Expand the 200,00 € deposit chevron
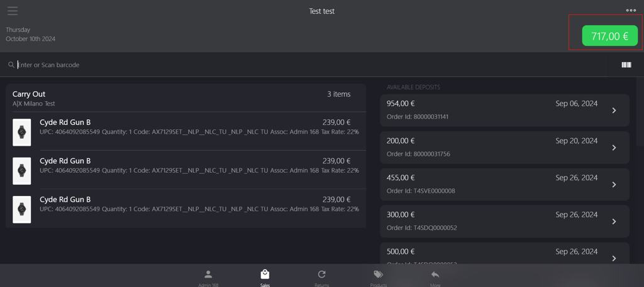 pyautogui.click(x=614, y=148)
